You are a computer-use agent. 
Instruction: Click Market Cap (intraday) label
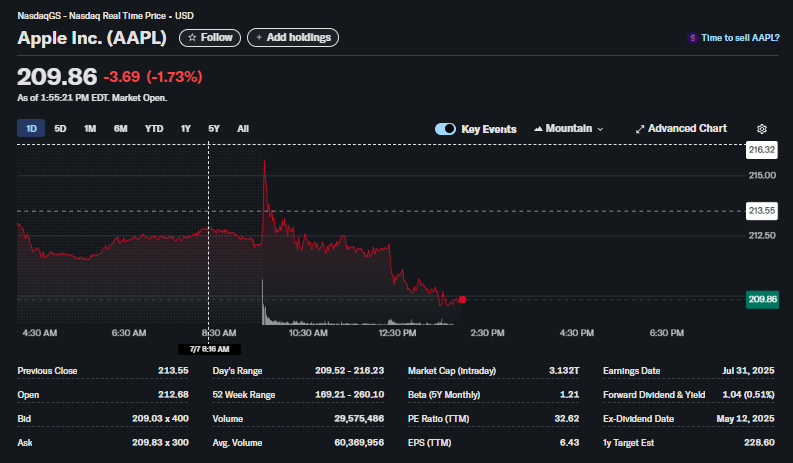coord(452,371)
